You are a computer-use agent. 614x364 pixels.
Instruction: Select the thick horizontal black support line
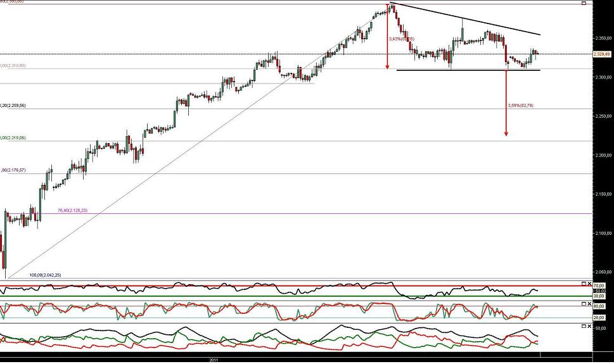468,70
